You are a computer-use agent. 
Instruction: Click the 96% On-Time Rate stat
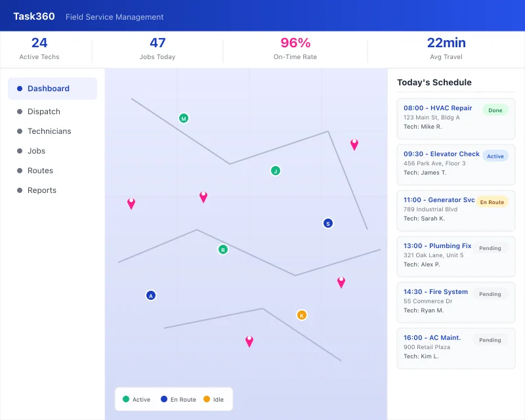[295, 47]
